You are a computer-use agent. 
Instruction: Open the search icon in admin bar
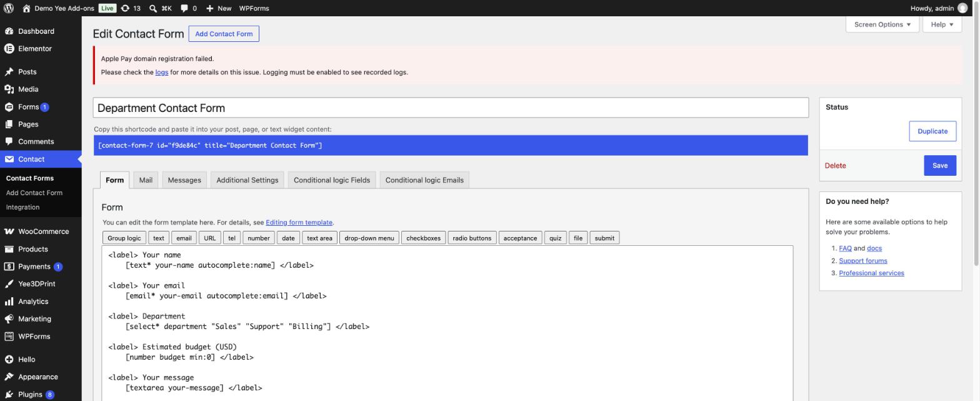pyautogui.click(x=153, y=8)
